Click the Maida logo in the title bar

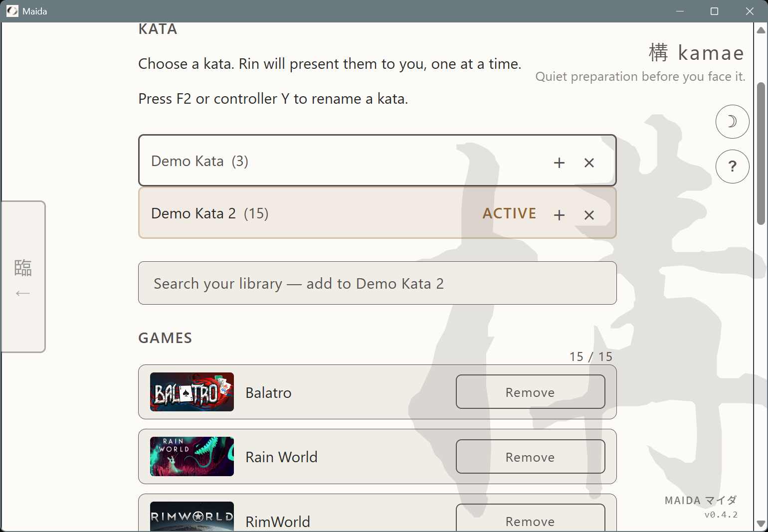pos(12,10)
